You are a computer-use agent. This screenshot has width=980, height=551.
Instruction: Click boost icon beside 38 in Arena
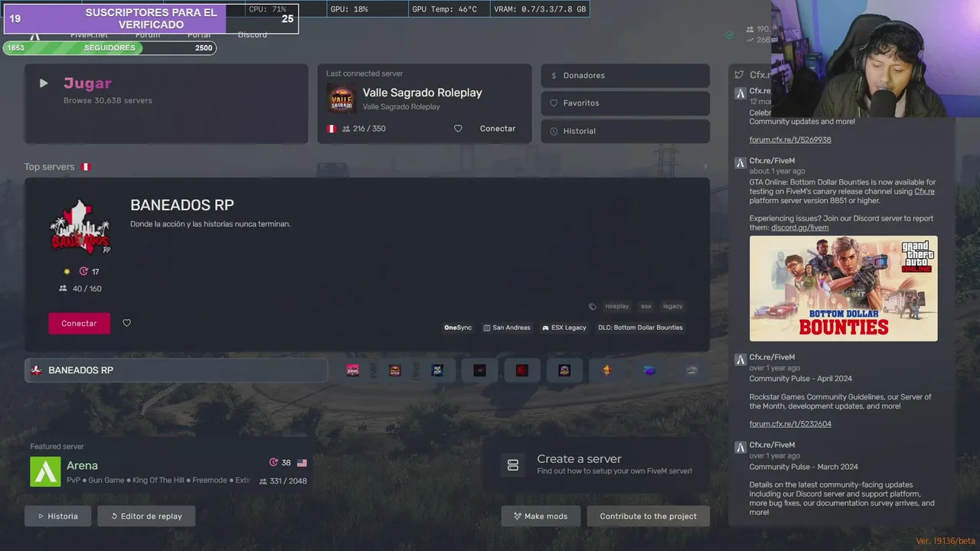coord(273,462)
